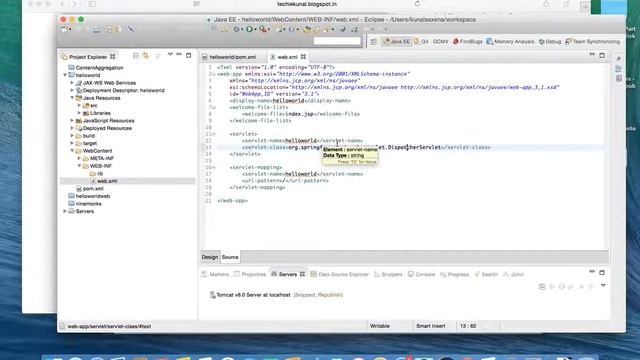
Task: Switch to the Design tab
Action: coord(210,257)
